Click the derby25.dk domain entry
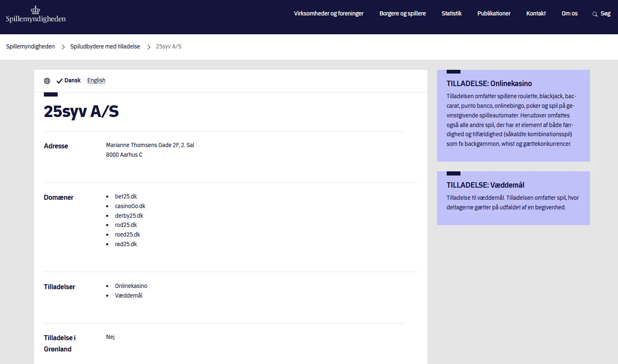 (129, 216)
